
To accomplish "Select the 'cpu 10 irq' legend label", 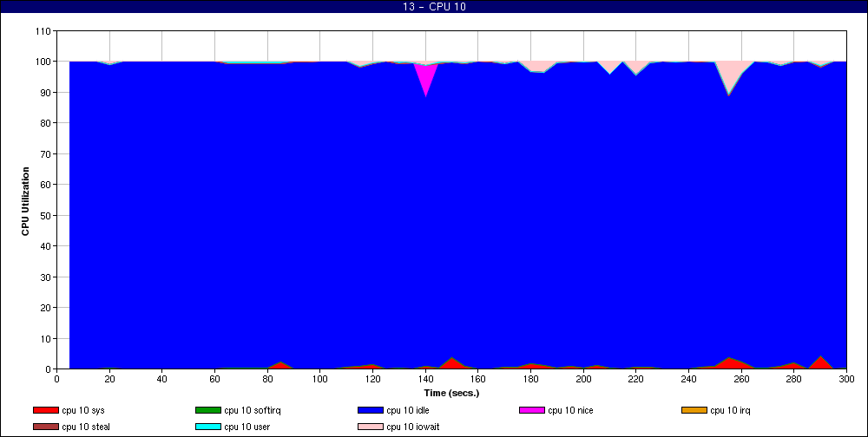I will tap(730, 410).
